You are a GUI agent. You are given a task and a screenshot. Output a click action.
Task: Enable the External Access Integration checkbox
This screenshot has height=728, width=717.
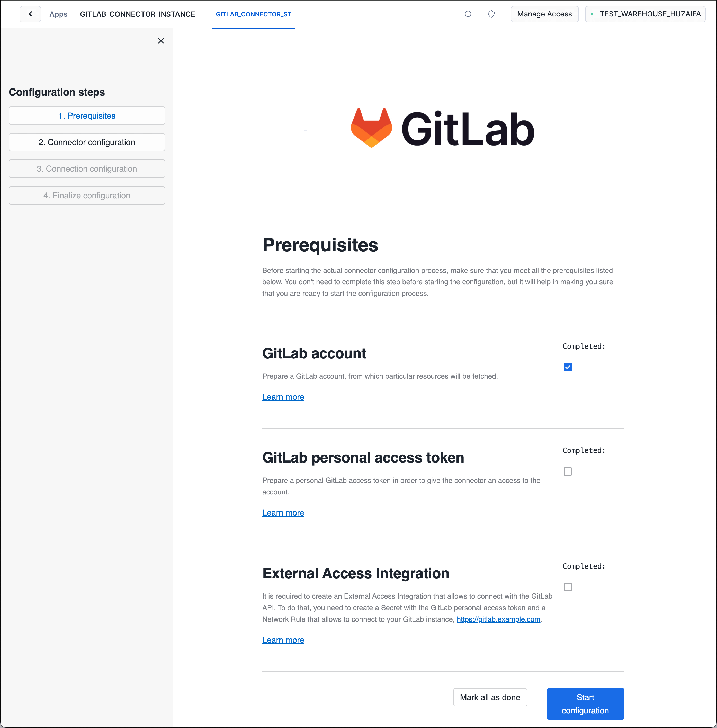pos(567,587)
